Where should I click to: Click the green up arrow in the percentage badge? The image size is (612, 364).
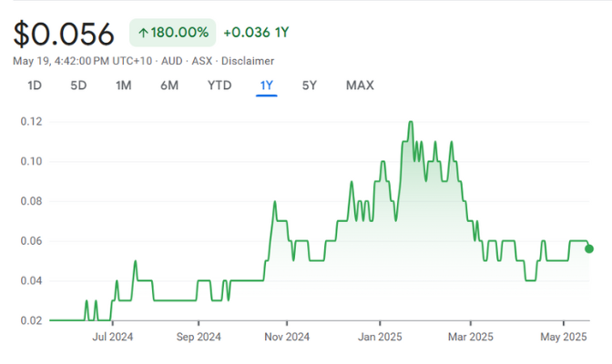pyautogui.click(x=144, y=34)
